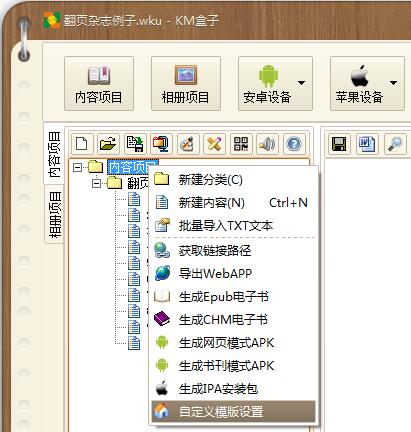The width and height of the screenshot is (411, 432).
Task: Click the pencil and ruler tools icon
Action: click(214, 144)
